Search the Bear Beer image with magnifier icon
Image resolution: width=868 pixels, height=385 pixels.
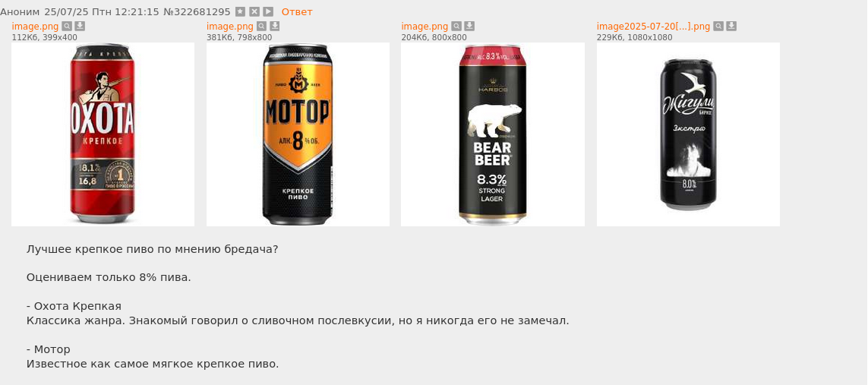pos(456,26)
